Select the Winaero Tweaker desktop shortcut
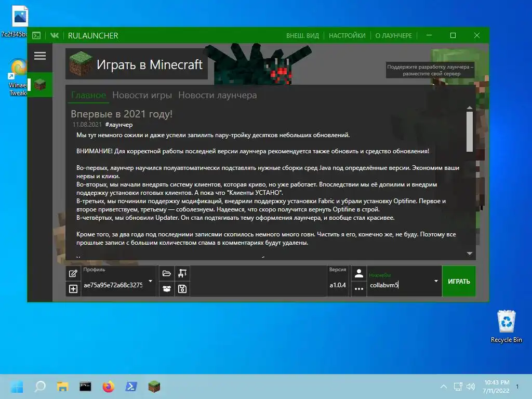Screen dimensions: 532x399 coord(18,77)
